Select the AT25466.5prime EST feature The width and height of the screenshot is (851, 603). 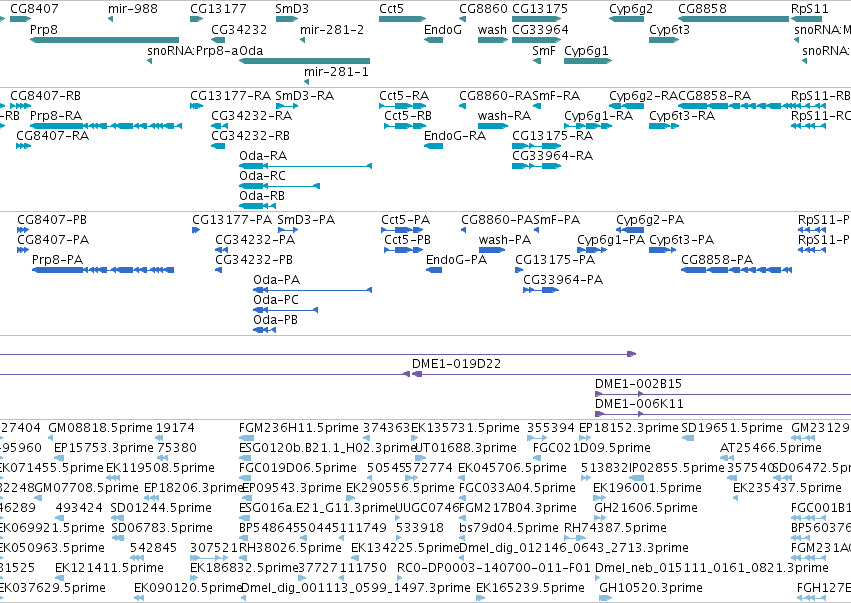(726, 458)
